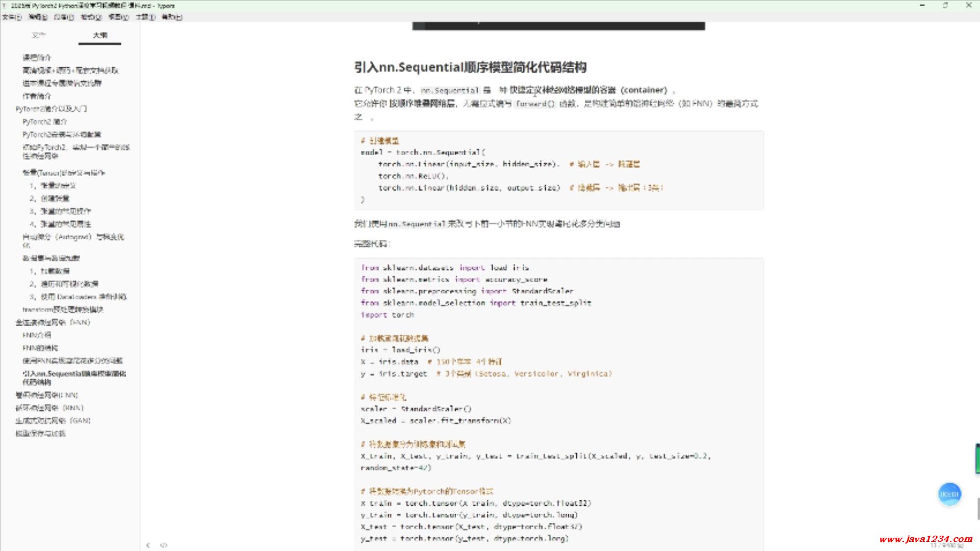
Task: Navigate to FNN介绍 in the outline
Action: pos(37,335)
